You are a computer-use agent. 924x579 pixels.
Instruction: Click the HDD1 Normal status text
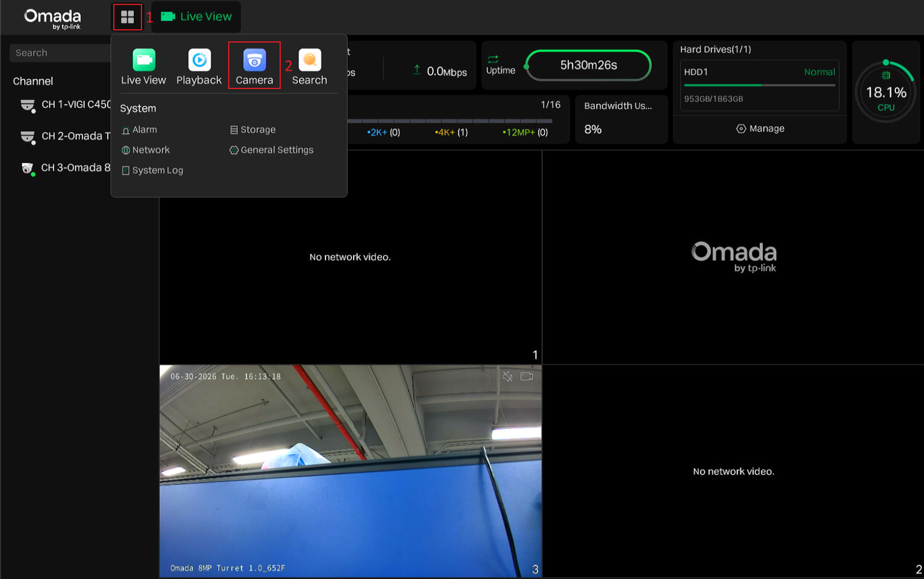tap(819, 72)
